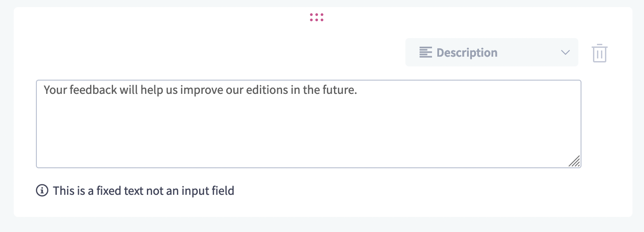Expand the chevron arrow next to Description

tap(565, 52)
